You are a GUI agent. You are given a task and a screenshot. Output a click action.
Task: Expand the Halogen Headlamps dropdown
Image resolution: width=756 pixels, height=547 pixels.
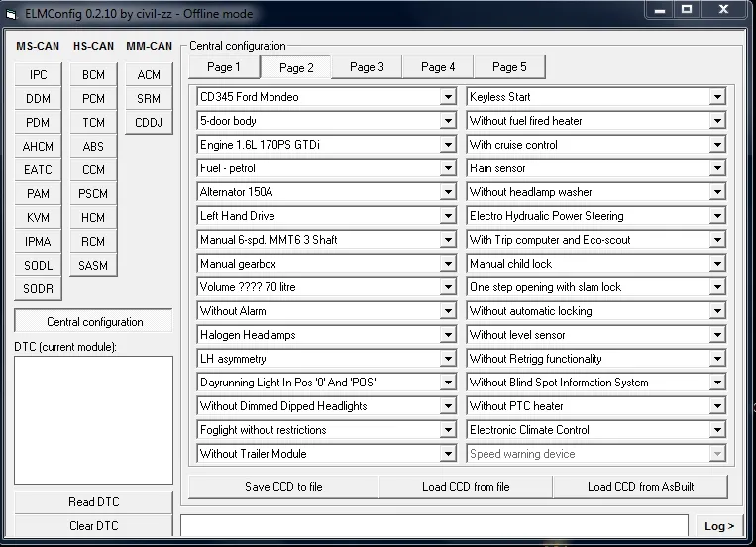[x=448, y=335]
